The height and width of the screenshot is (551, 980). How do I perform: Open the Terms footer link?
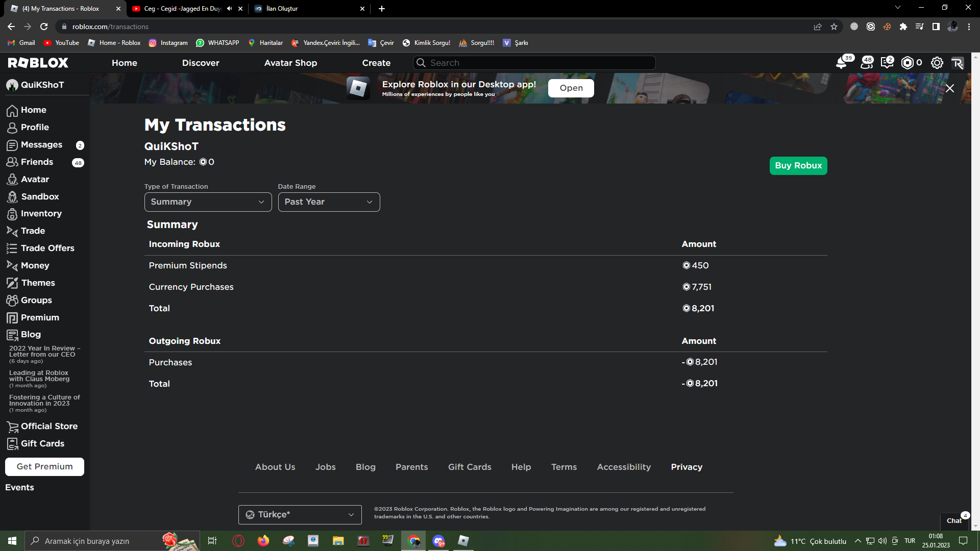[x=564, y=467]
